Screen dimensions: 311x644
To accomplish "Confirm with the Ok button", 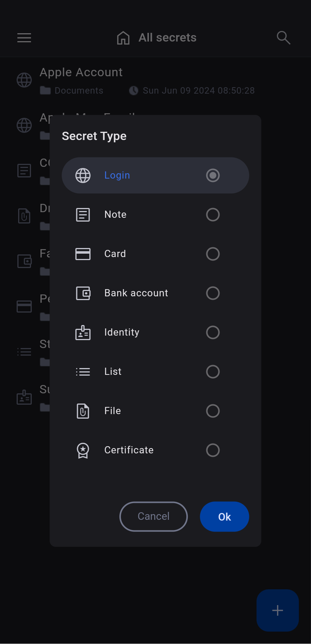I will pyautogui.click(x=224, y=517).
